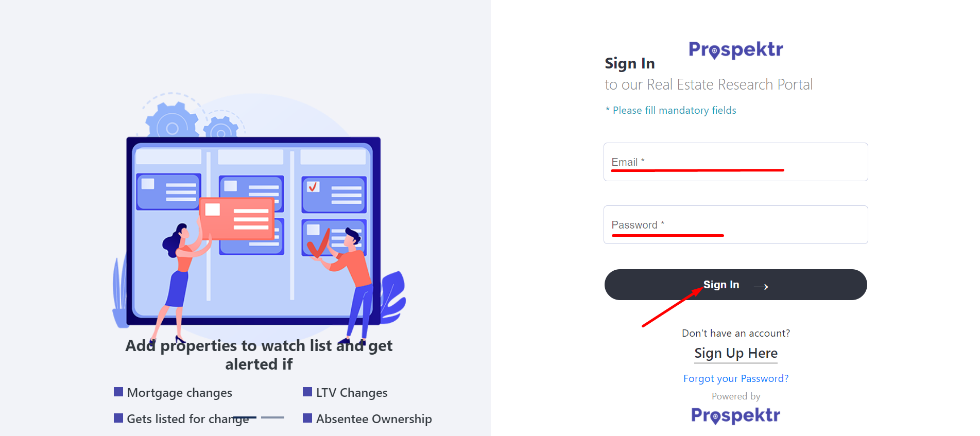Click the Prospektr logo at top
980x436 pixels.
[735, 50]
